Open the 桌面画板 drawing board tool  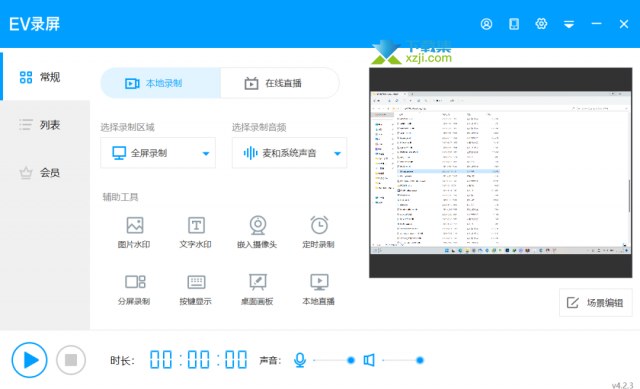click(x=257, y=289)
